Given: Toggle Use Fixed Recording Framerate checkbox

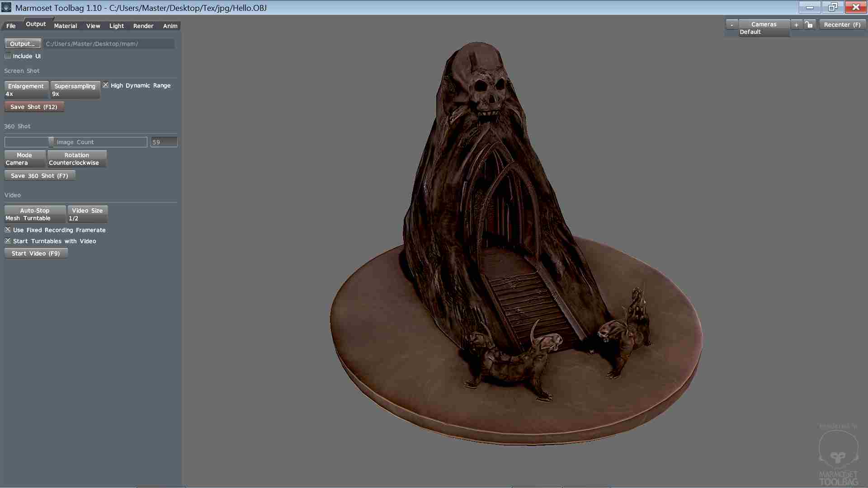Looking at the screenshot, I should [x=8, y=230].
